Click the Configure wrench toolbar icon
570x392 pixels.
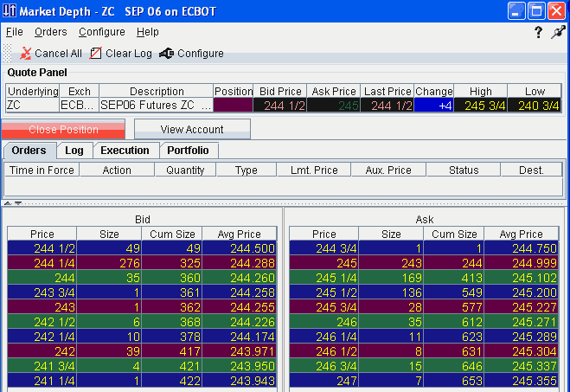pyautogui.click(x=166, y=54)
